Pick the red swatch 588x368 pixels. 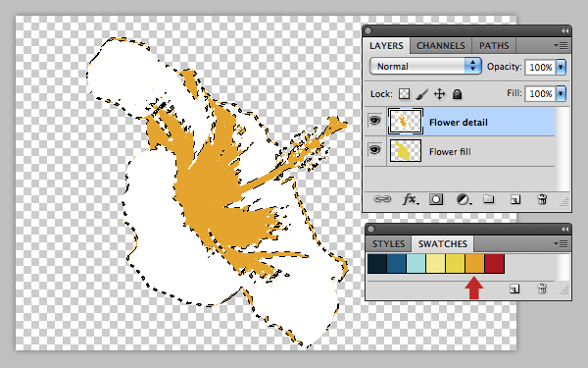[494, 264]
